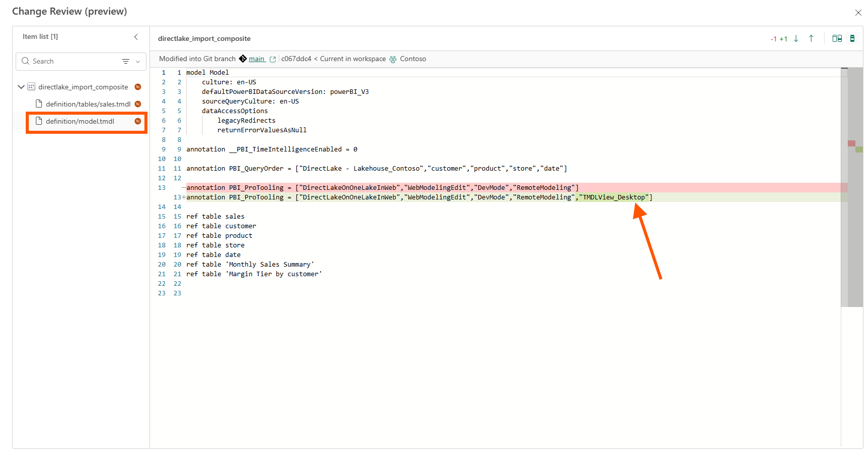This screenshot has height=460, width=868.
Task: Click modified status badge for model.tmdl
Action: coord(138,121)
